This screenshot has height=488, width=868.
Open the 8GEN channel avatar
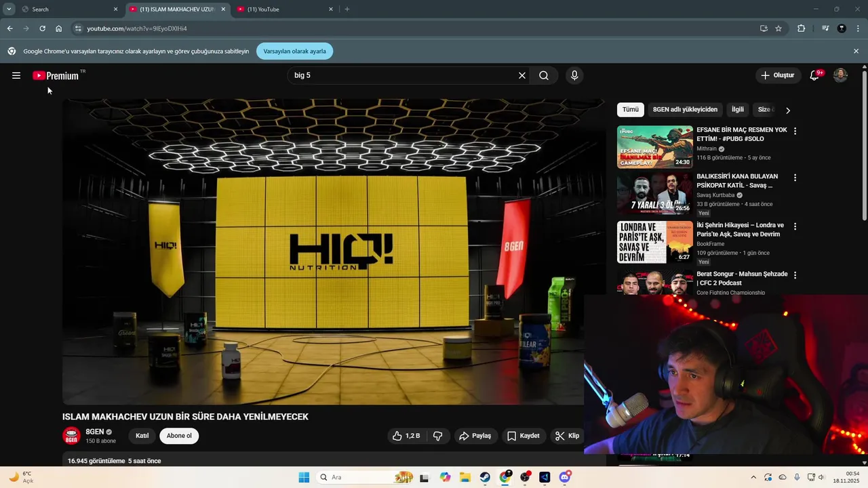(72, 436)
